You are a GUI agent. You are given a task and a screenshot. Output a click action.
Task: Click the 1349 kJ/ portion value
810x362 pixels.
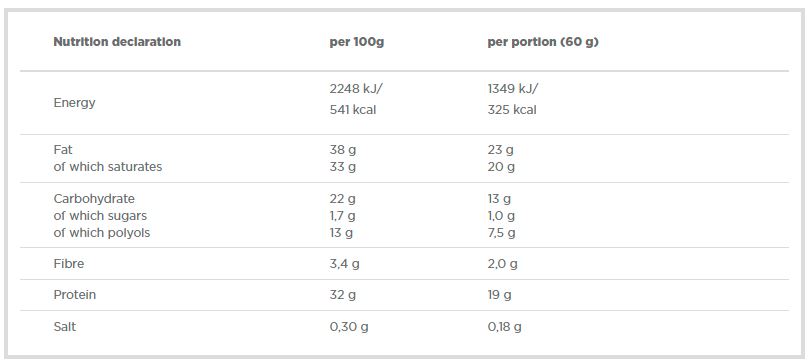(x=512, y=89)
